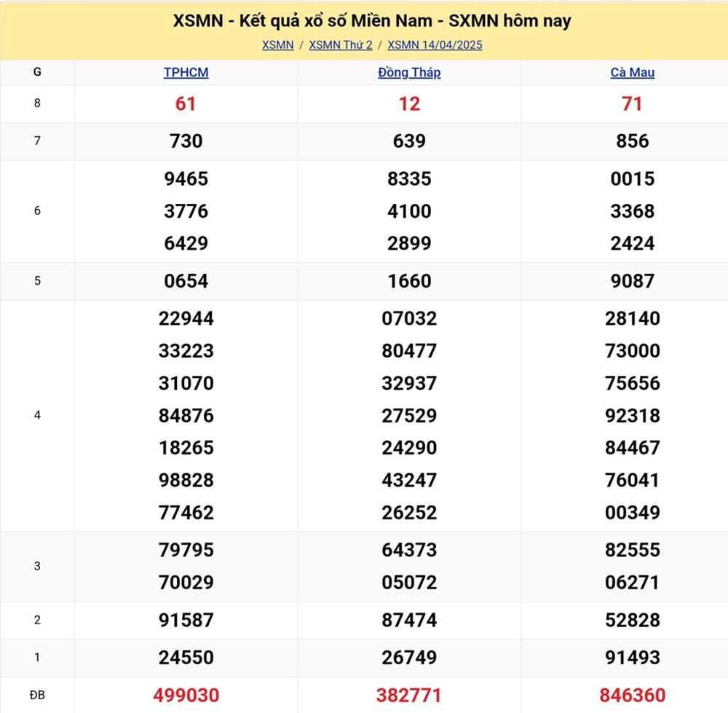The width and height of the screenshot is (728, 713).
Task: Click Đồng Tháp prize 8 number 12
Action: pyautogui.click(x=409, y=104)
